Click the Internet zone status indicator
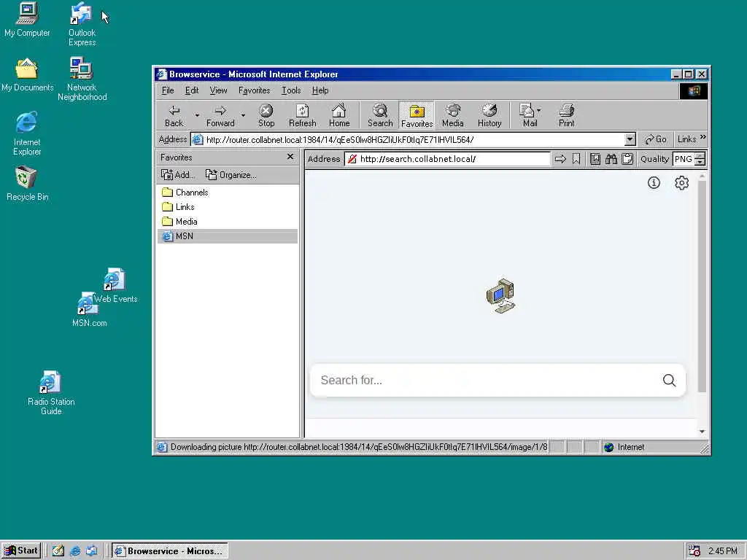The height and width of the screenshot is (560, 747). 624,447
